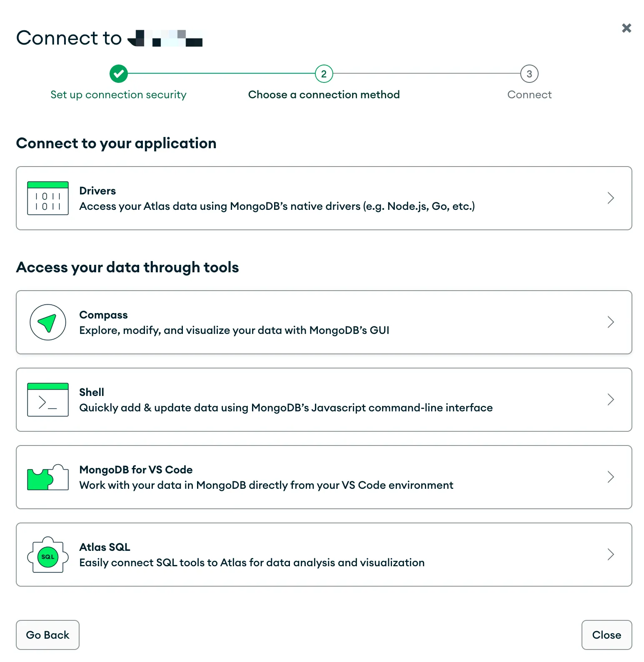Viewport: 644px width, 662px height.
Task: Select the Drivers binary-data icon
Action: click(x=47, y=198)
